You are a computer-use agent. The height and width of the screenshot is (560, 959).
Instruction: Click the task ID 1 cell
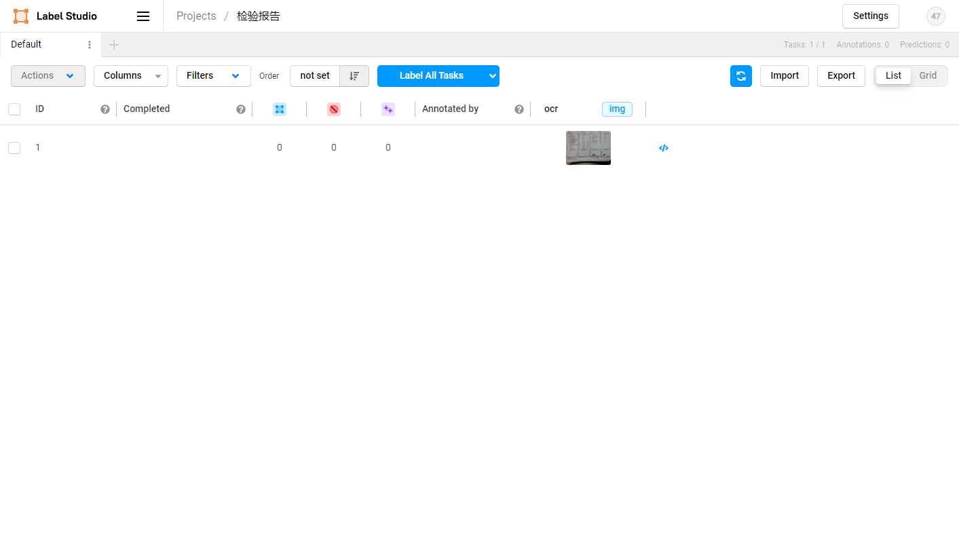point(38,148)
